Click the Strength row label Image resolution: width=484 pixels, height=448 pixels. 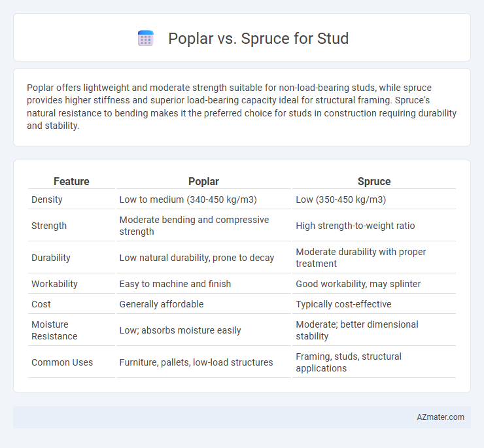(x=49, y=226)
